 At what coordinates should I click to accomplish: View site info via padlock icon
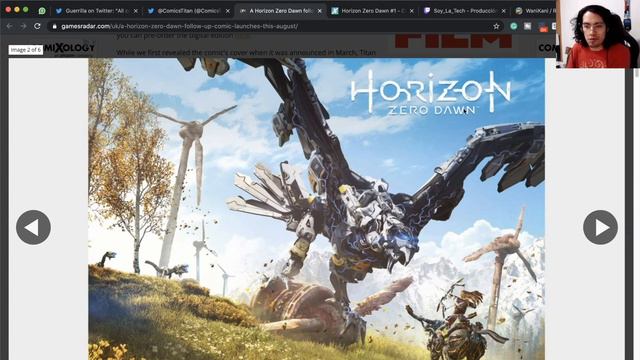(54, 27)
